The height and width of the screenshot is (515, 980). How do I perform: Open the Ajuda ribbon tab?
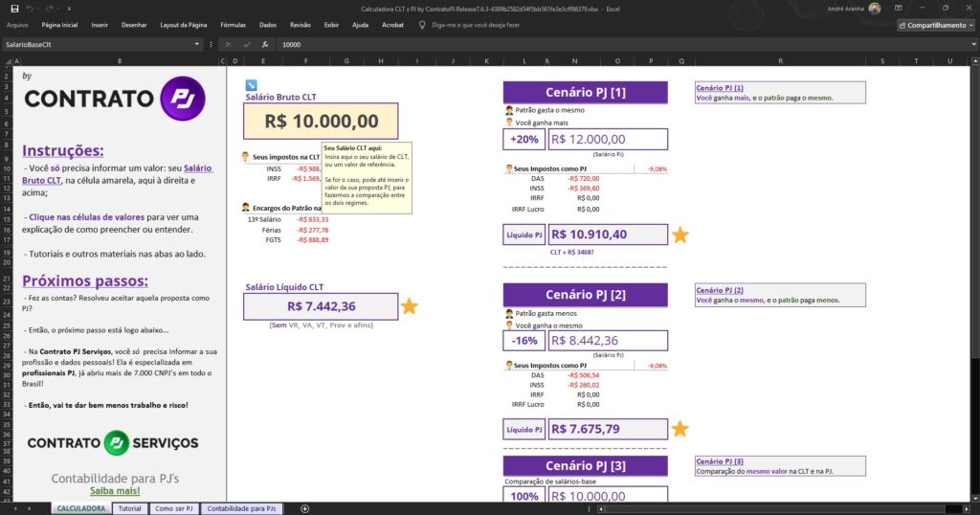click(360, 25)
